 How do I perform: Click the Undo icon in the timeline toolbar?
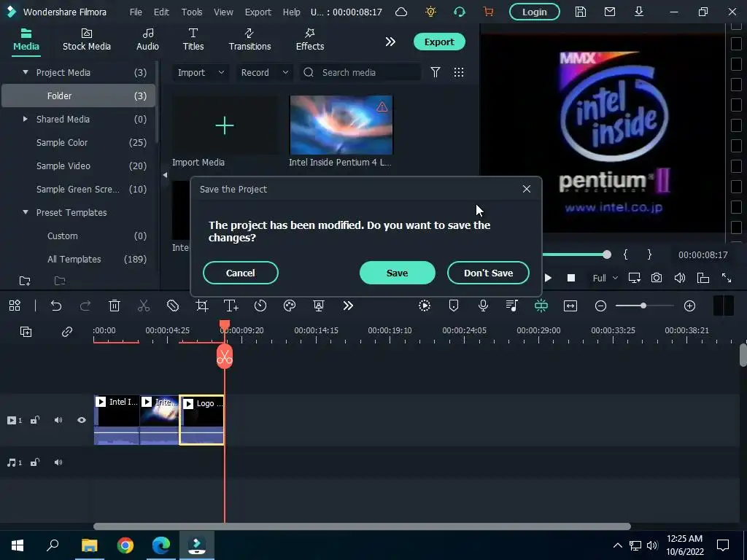(x=55, y=306)
